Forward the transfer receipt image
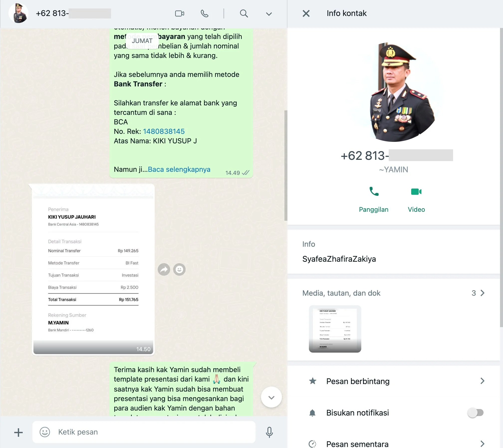Image resolution: width=503 pixels, height=448 pixels. click(x=164, y=269)
